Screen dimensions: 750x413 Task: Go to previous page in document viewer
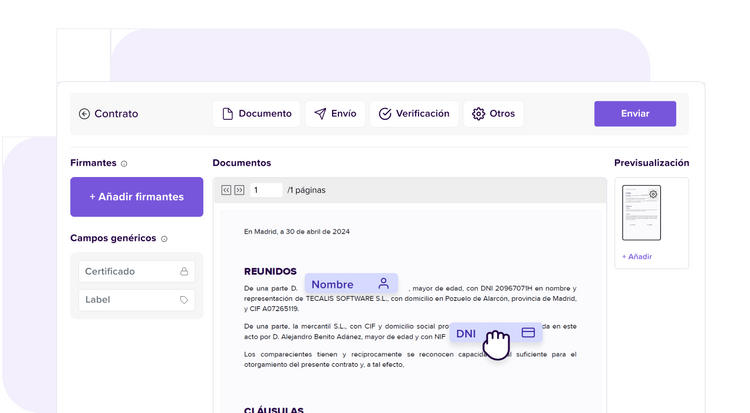click(227, 190)
